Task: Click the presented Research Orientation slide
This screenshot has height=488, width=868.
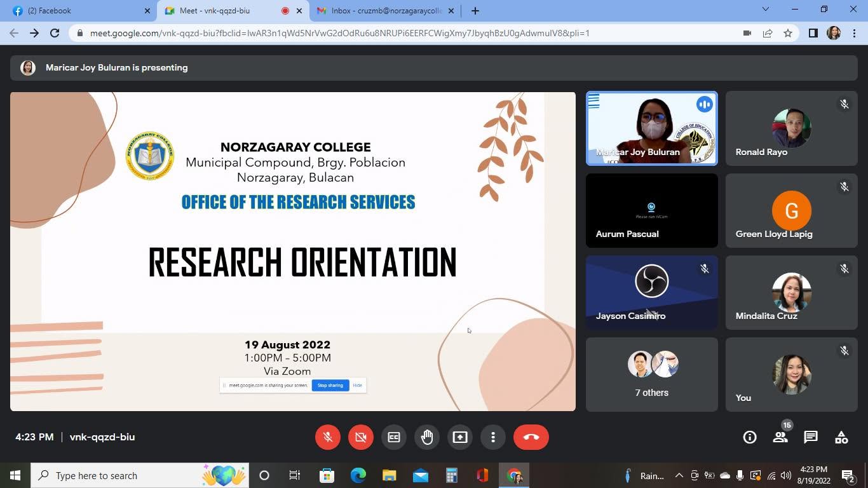Action: coord(293,252)
